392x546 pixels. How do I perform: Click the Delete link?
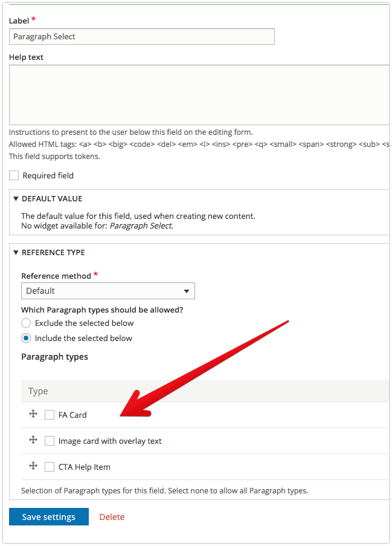click(112, 516)
